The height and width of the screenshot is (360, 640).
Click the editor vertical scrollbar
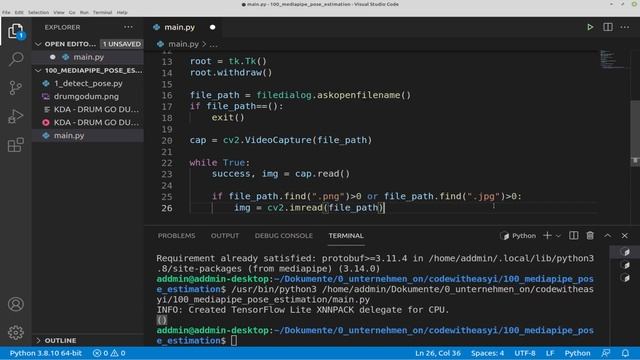point(635,133)
